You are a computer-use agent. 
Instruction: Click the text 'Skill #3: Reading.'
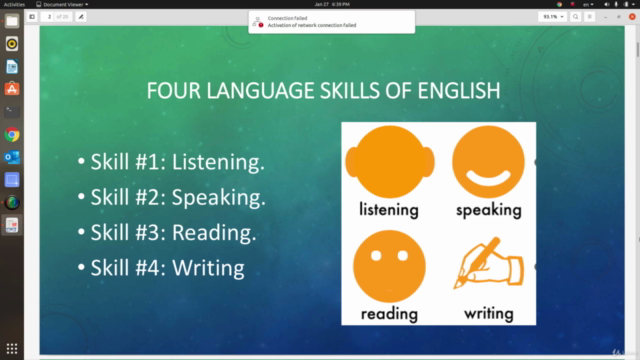[x=173, y=233]
